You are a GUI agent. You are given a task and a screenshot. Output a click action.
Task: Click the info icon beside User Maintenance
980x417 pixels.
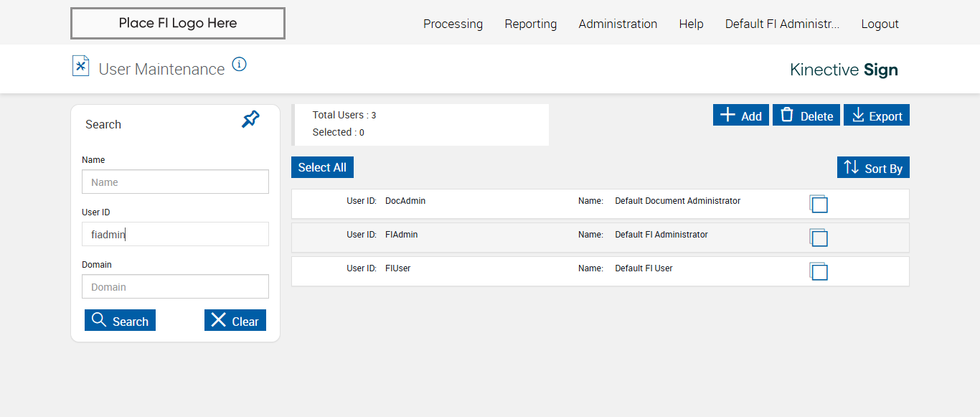pos(240,65)
